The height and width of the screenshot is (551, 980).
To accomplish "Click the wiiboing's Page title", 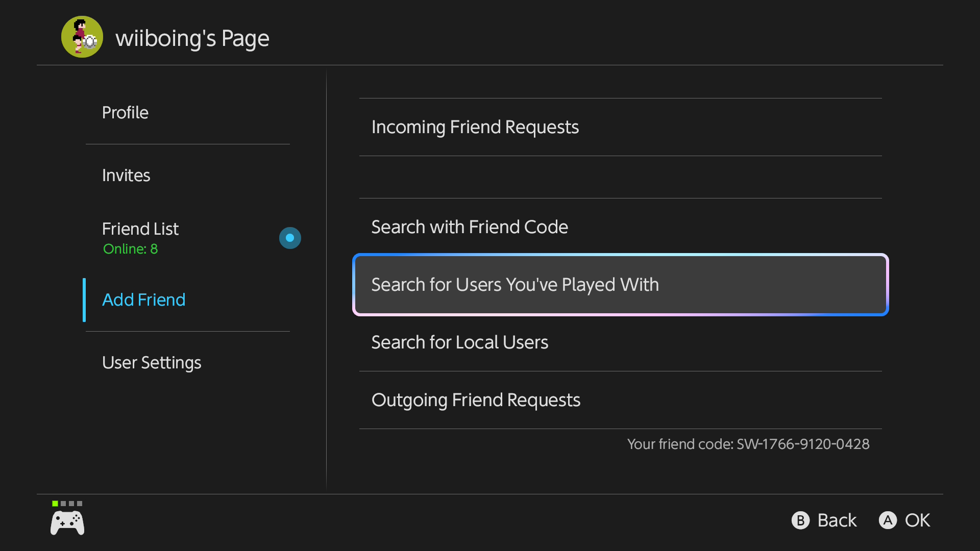I will coord(192,38).
